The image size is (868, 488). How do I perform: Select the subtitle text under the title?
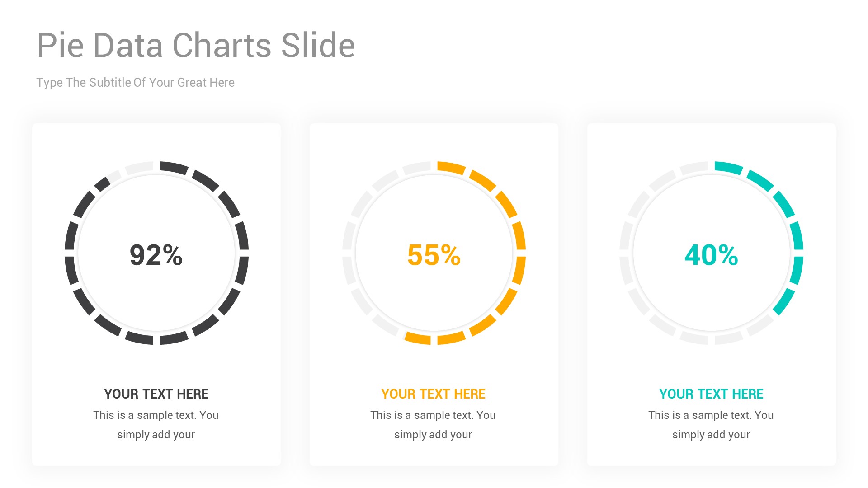tap(135, 83)
